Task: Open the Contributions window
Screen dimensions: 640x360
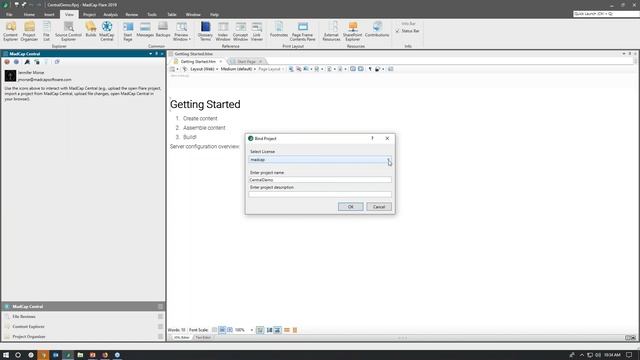Action: point(377,29)
